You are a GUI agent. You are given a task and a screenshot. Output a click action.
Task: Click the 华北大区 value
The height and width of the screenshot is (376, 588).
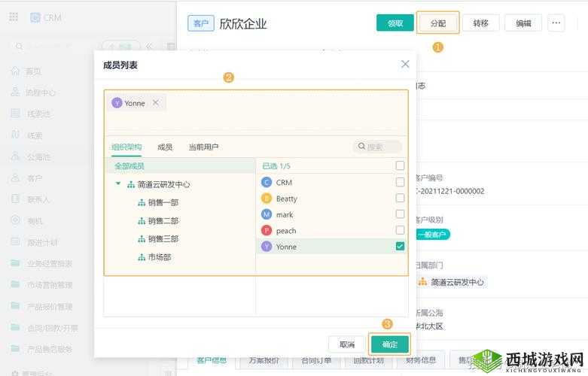coord(430,326)
